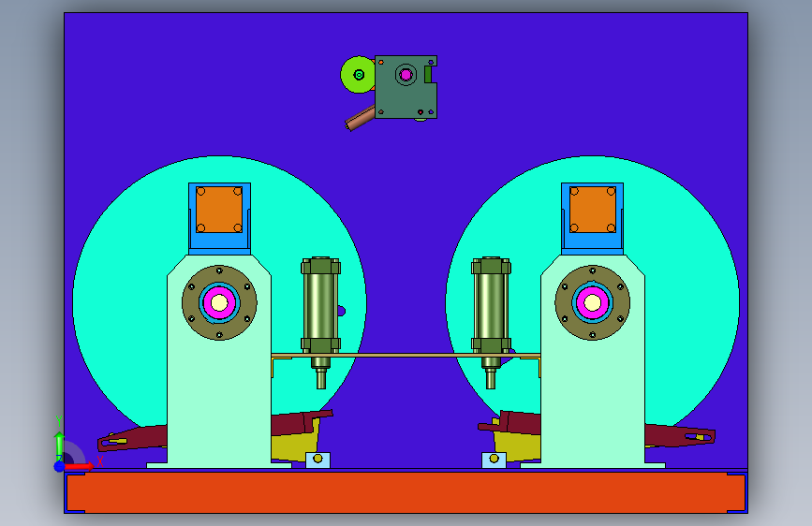Viewport: 812px width, 526px height.
Task: Select the orange-red base frame
Action: 406,492
